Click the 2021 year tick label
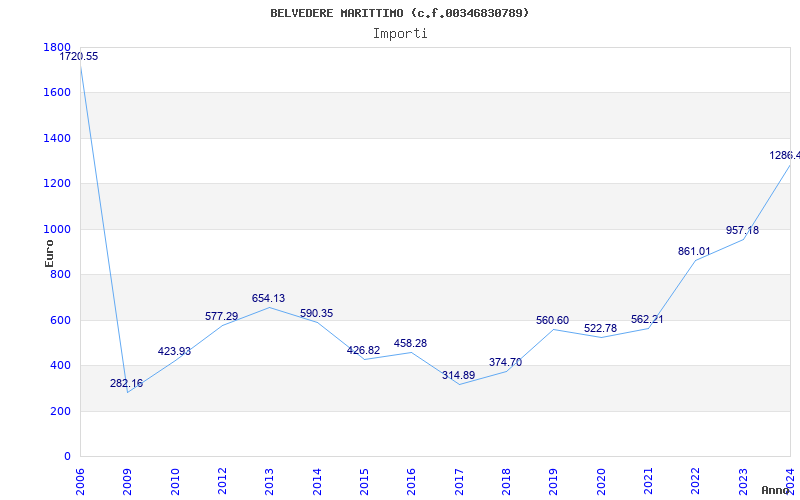The height and width of the screenshot is (500, 800). (648, 482)
